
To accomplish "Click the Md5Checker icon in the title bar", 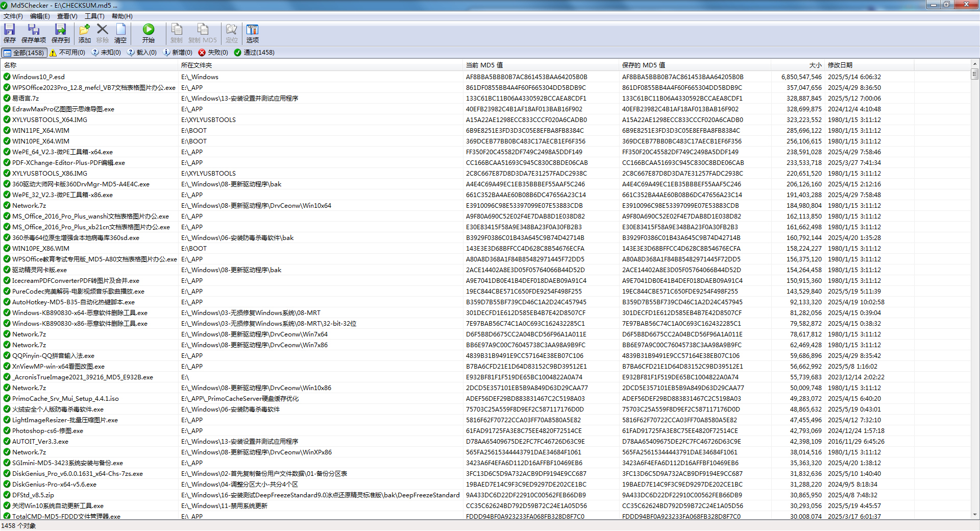I will [x=5, y=5].
